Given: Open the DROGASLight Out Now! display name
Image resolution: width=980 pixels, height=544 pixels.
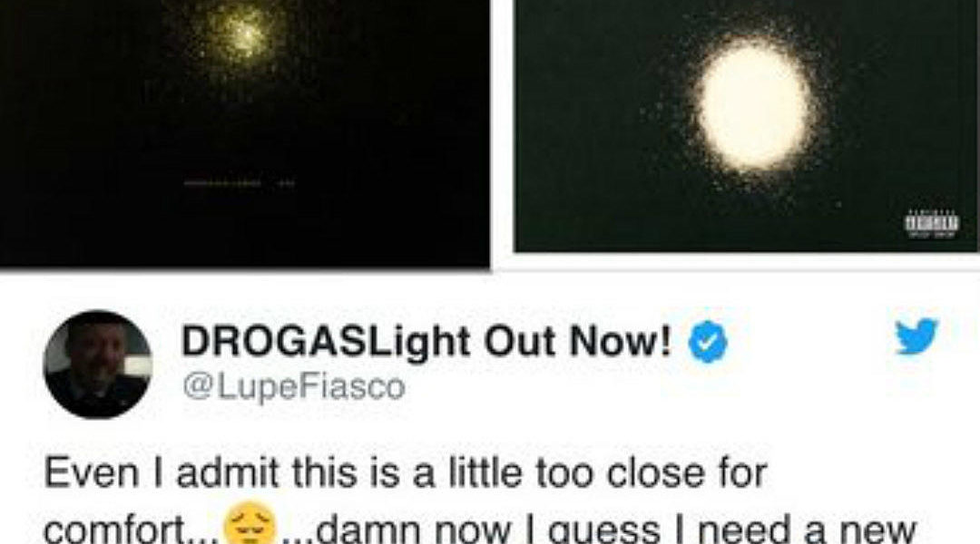Looking at the screenshot, I should [426, 341].
